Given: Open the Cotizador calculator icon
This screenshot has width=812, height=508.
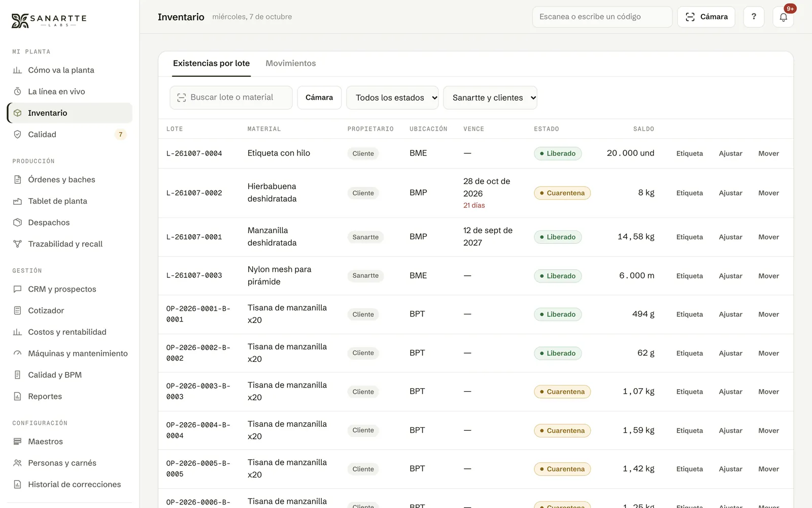Looking at the screenshot, I should [x=17, y=310].
